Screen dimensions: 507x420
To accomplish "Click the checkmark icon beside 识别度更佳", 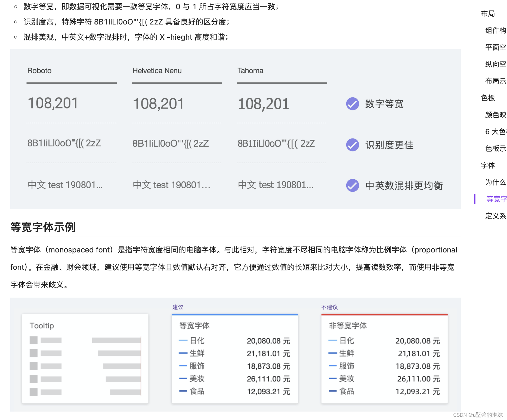I will coord(353,145).
